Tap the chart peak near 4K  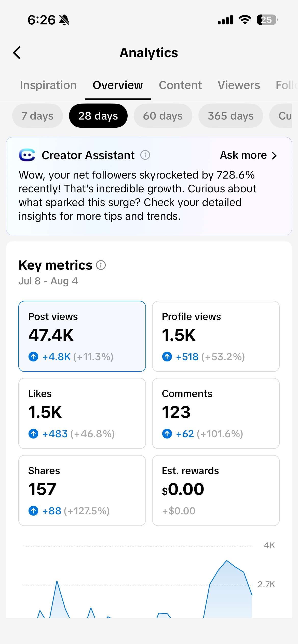click(227, 560)
